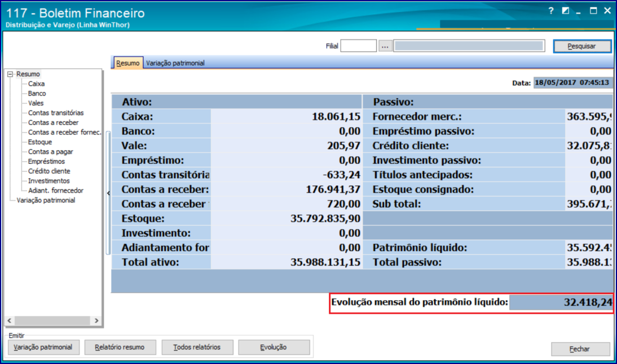Click the Estoque value 35.792.835,90
617x364 pixels.
(x=325, y=219)
